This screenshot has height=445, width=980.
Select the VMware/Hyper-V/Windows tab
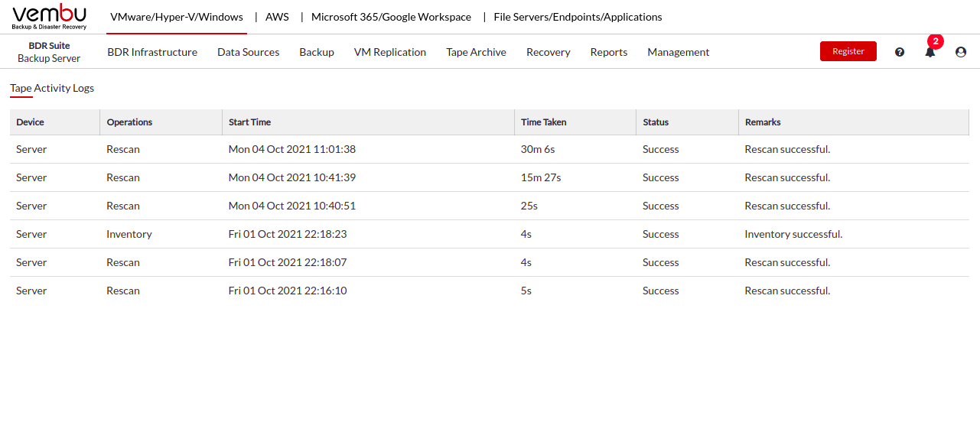177,17
